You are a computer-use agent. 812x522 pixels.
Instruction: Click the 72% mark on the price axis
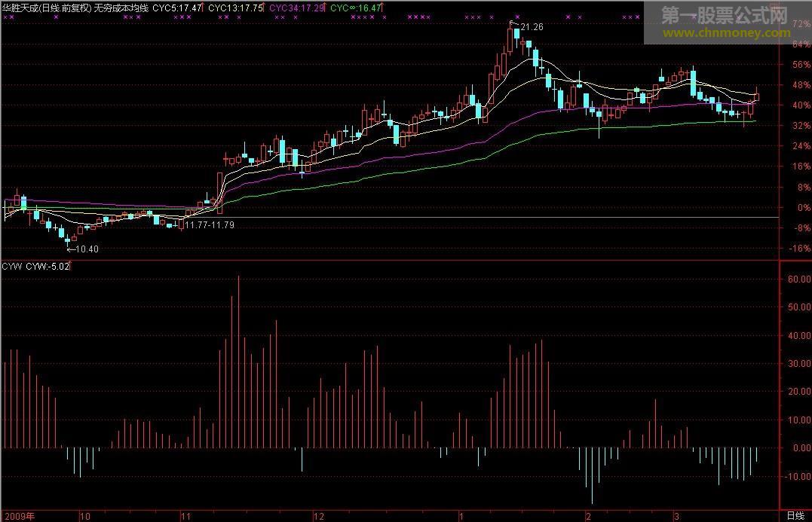click(x=801, y=24)
